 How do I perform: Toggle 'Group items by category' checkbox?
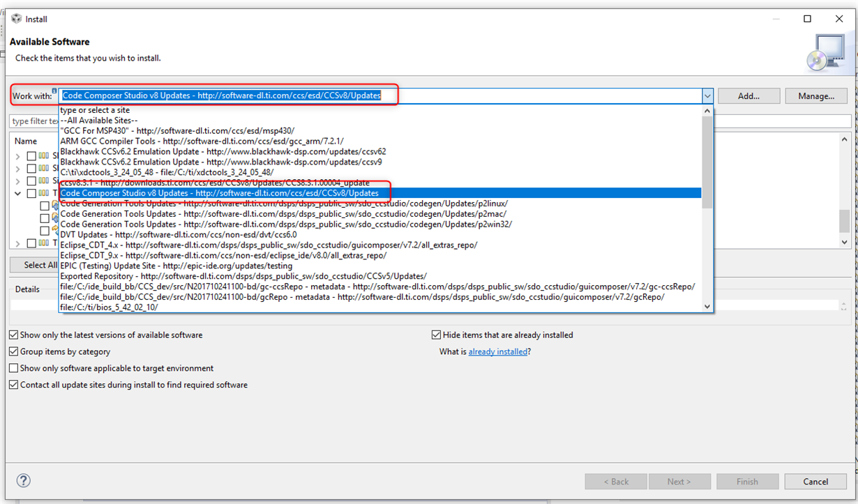point(14,352)
